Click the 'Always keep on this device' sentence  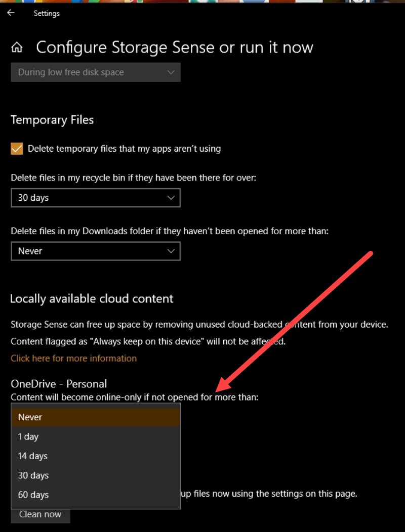[x=148, y=341]
